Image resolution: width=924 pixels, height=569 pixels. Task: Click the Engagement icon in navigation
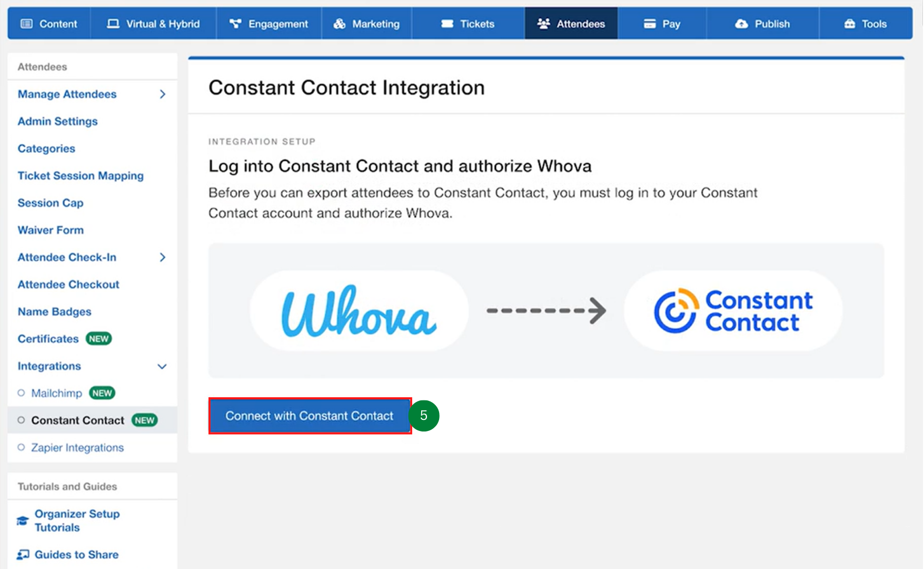point(235,23)
